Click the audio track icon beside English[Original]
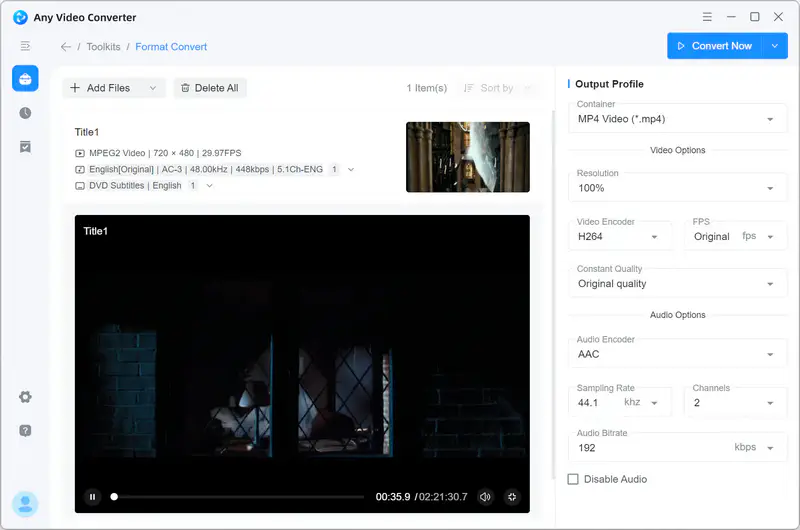Viewport: 800px width, 530px height. tap(80, 169)
